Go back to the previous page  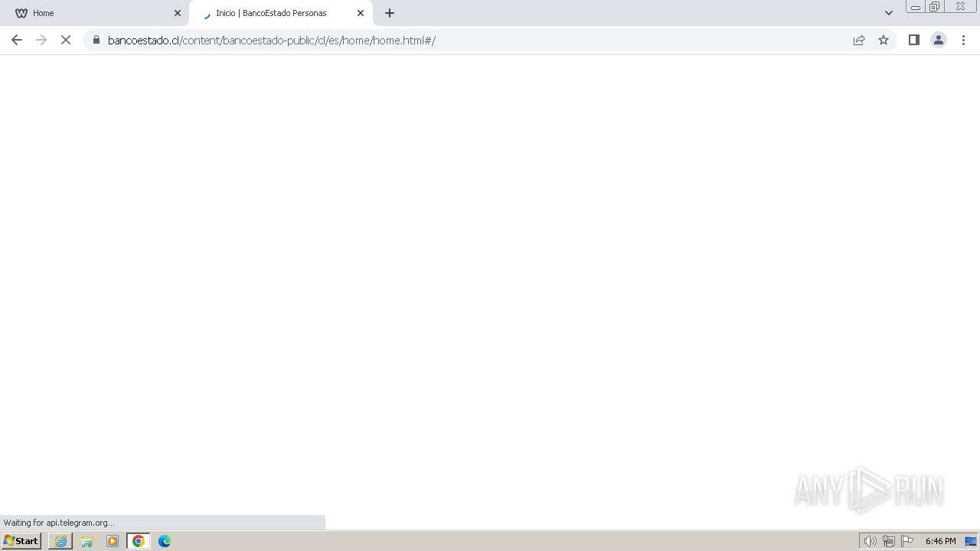[x=17, y=40]
